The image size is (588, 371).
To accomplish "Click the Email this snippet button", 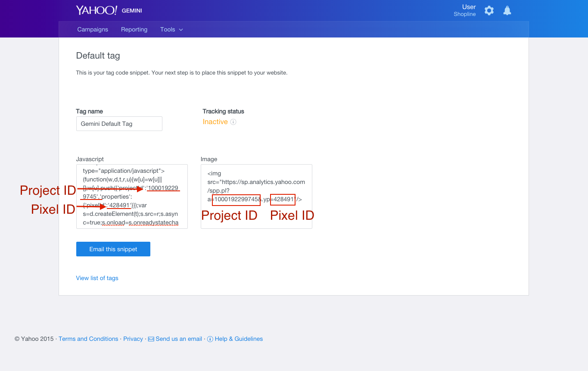I will click(113, 249).
